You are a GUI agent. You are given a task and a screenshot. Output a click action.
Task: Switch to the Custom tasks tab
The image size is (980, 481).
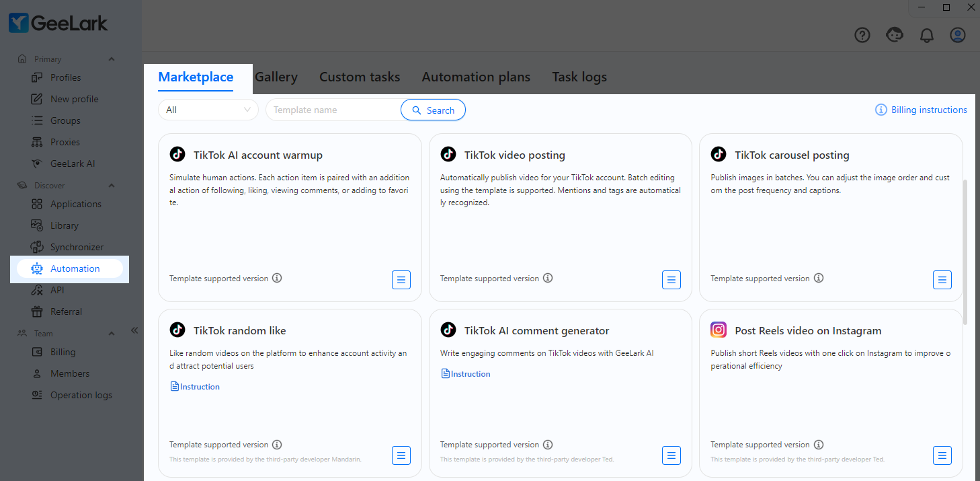click(x=360, y=77)
